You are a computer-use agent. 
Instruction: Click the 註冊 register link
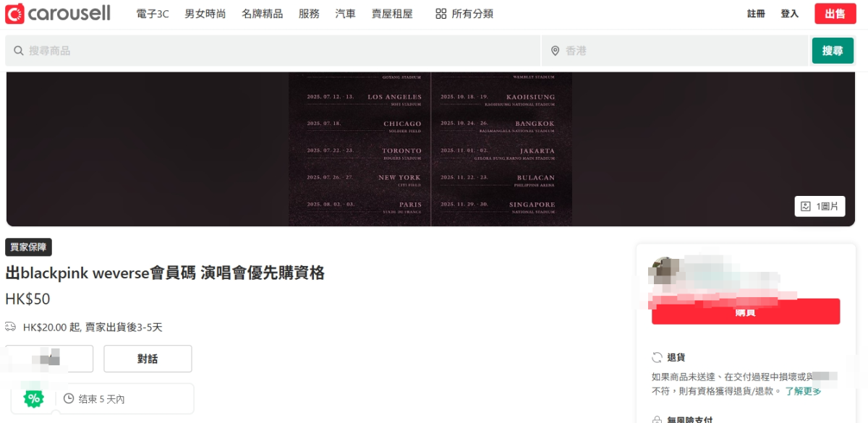click(756, 14)
